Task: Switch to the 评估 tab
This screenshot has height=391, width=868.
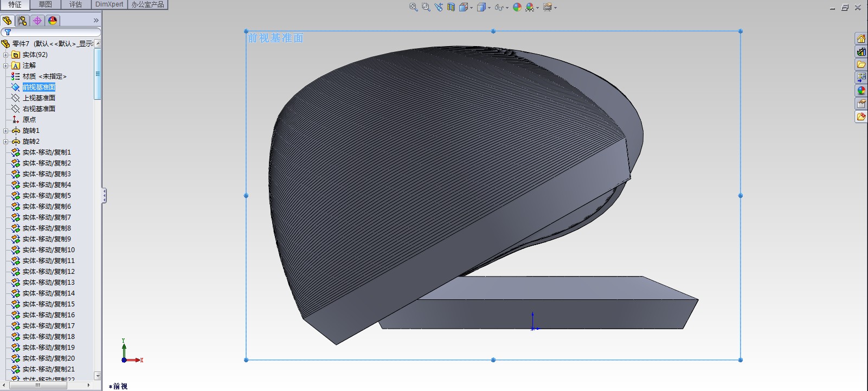Action: [x=75, y=4]
